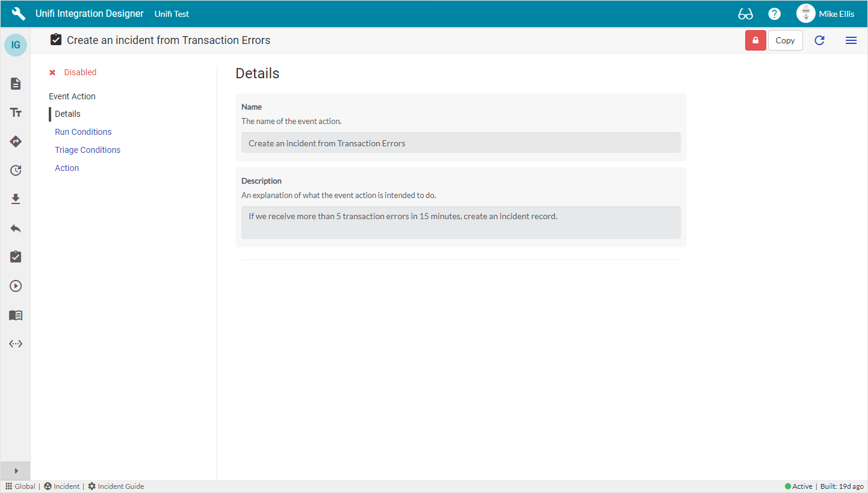868x493 pixels.
Task: Select the reply arrow icon in sidebar
Action: pyautogui.click(x=16, y=228)
